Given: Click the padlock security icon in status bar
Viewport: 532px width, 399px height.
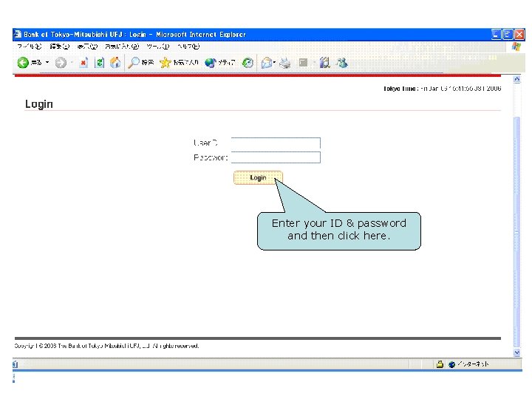Looking at the screenshot, I should pyautogui.click(x=440, y=364).
